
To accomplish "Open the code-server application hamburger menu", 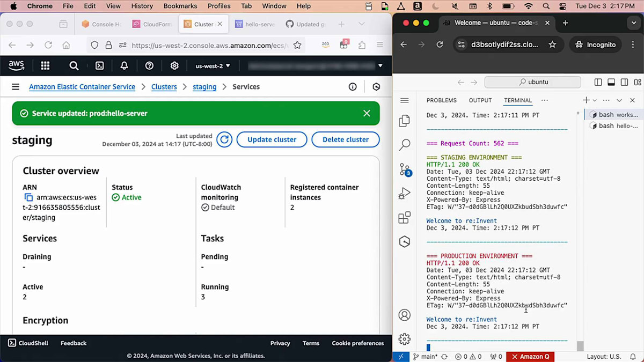I will point(405,100).
